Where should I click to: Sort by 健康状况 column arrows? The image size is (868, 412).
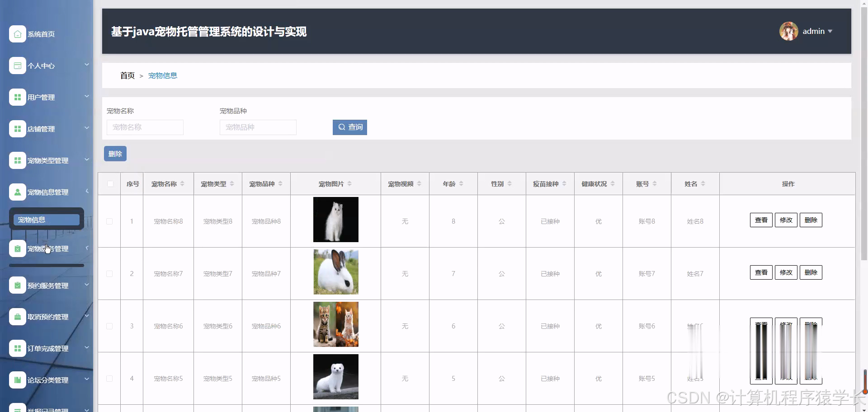[x=613, y=184]
